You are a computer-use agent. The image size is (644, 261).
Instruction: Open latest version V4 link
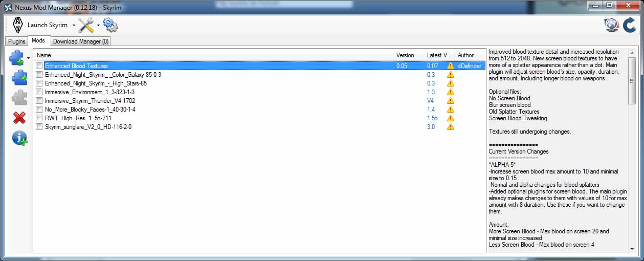pyautogui.click(x=431, y=101)
